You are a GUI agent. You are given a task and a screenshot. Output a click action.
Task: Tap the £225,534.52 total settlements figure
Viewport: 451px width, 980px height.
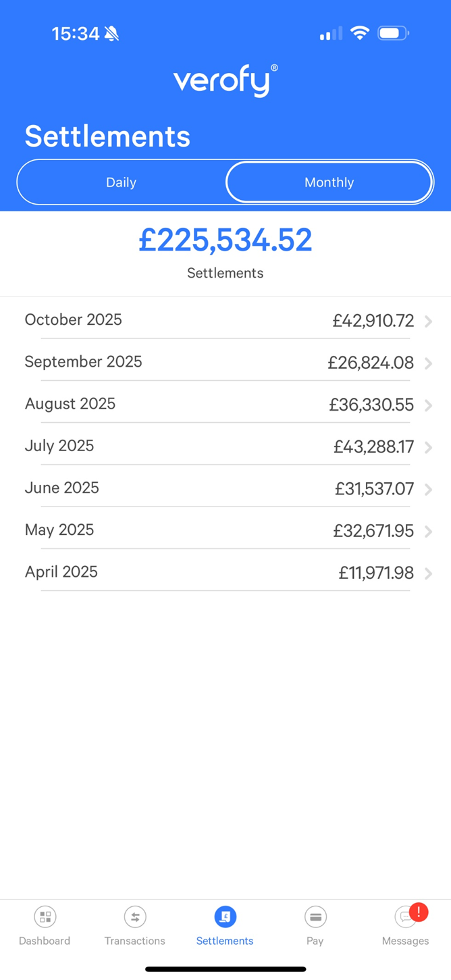tap(225, 240)
